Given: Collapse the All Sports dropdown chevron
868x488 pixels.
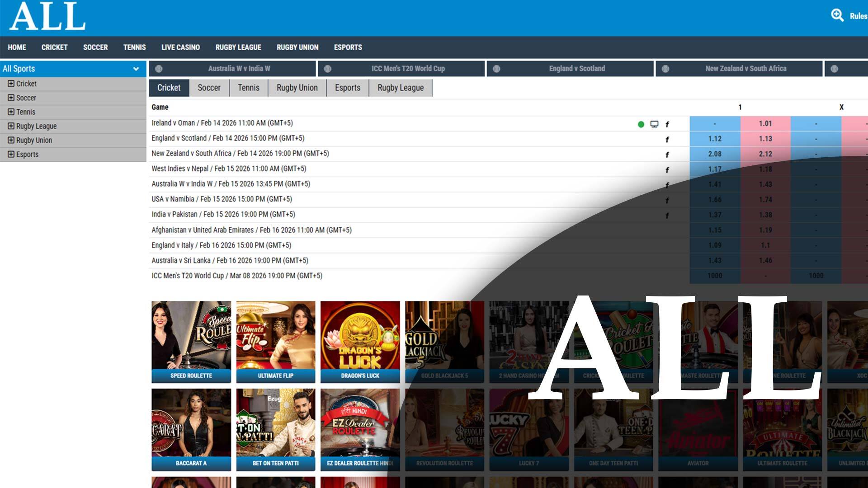Looking at the screenshot, I should [x=136, y=69].
